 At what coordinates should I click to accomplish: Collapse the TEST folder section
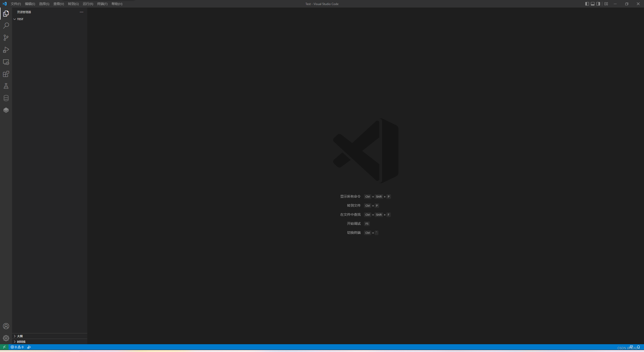pos(50,19)
